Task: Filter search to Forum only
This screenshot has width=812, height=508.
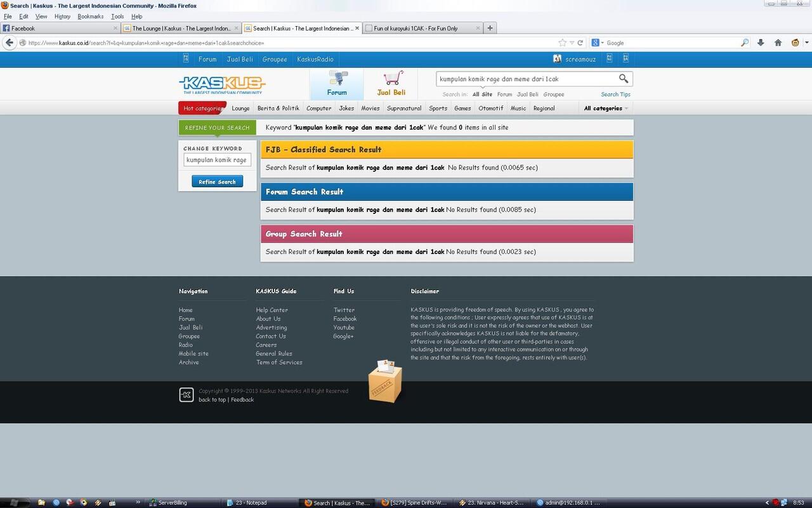Action: point(504,94)
